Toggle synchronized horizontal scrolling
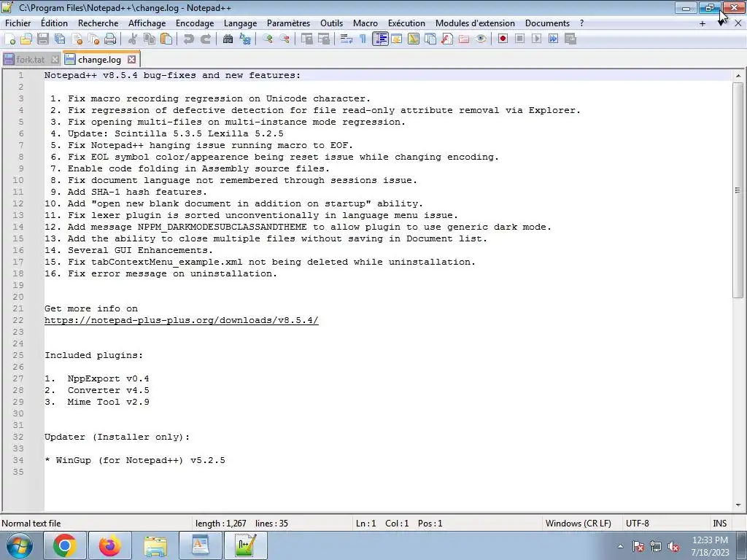747x560 pixels. coord(324,39)
